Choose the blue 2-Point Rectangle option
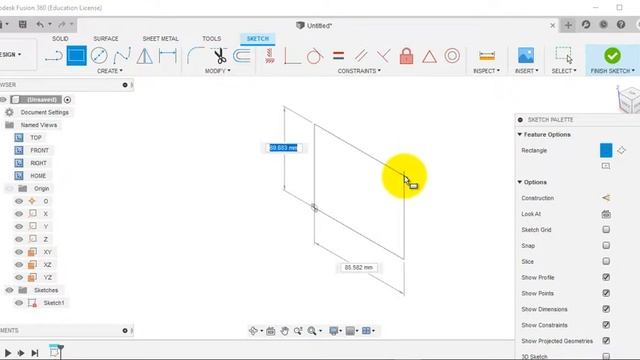 coord(606,150)
